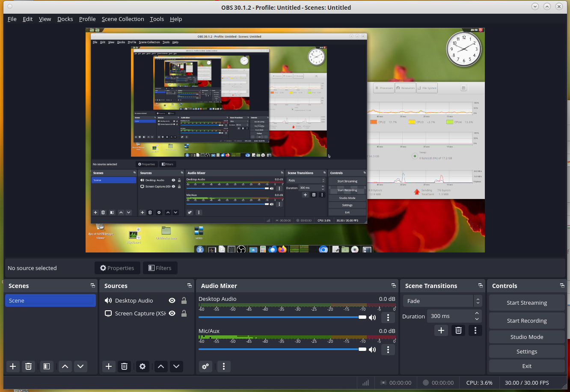This screenshot has height=392, width=570.
Task: Open source Properties button
Action: [117, 268]
